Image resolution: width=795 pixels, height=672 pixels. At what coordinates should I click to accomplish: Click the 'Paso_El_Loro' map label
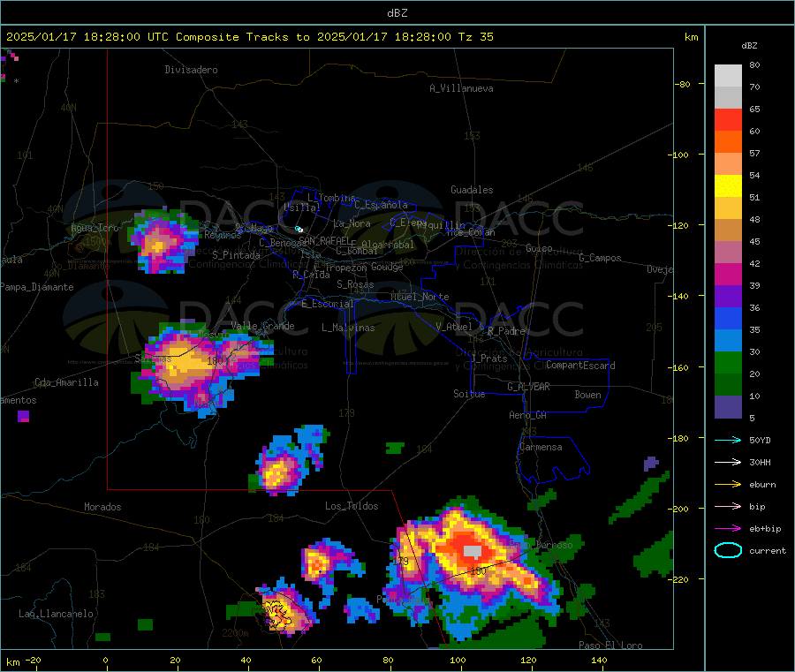point(610,646)
